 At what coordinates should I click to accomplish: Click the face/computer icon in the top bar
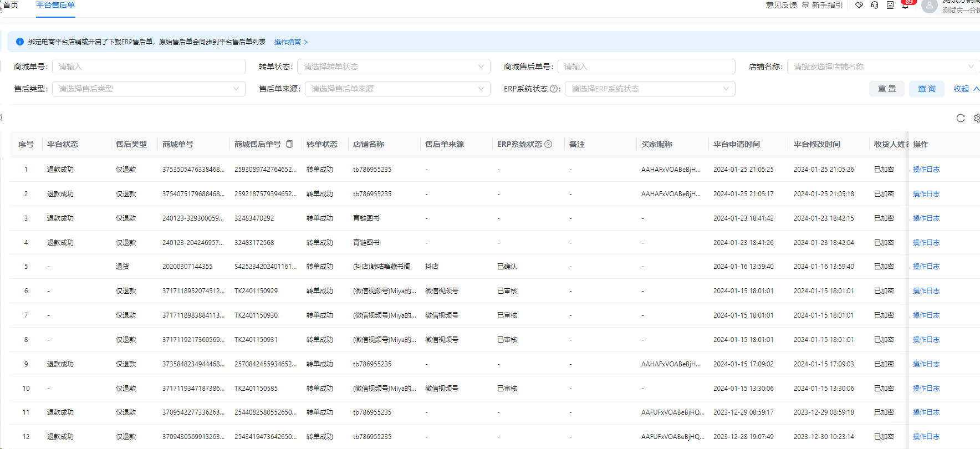tap(890, 5)
